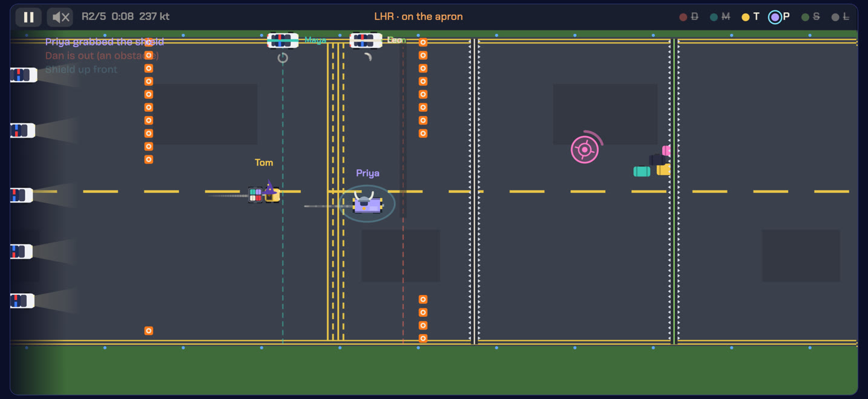This screenshot has height=399, width=868.
Task: Select the teal M player indicator
Action: click(721, 17)
